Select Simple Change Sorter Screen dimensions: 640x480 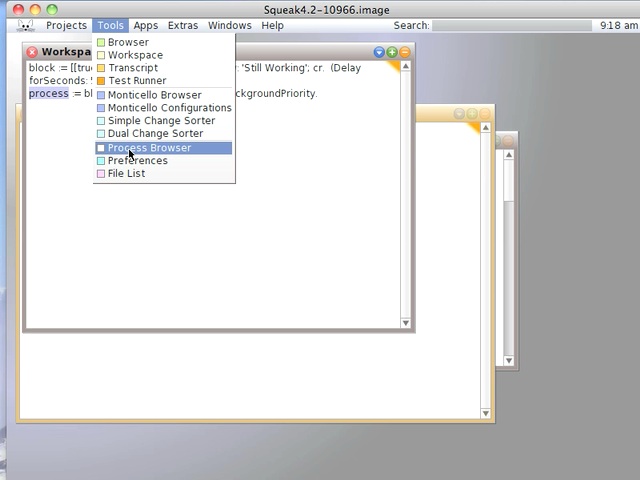coord(164,120)
